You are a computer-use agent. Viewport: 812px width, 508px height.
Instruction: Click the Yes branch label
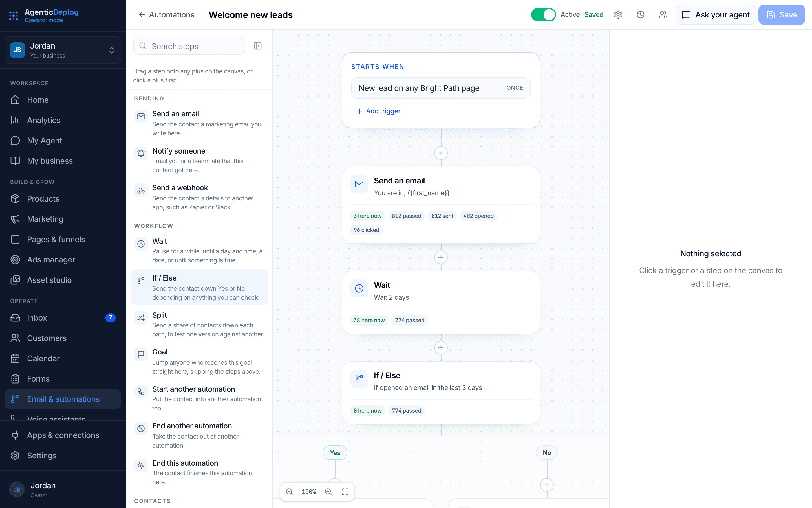coord(335,453)
